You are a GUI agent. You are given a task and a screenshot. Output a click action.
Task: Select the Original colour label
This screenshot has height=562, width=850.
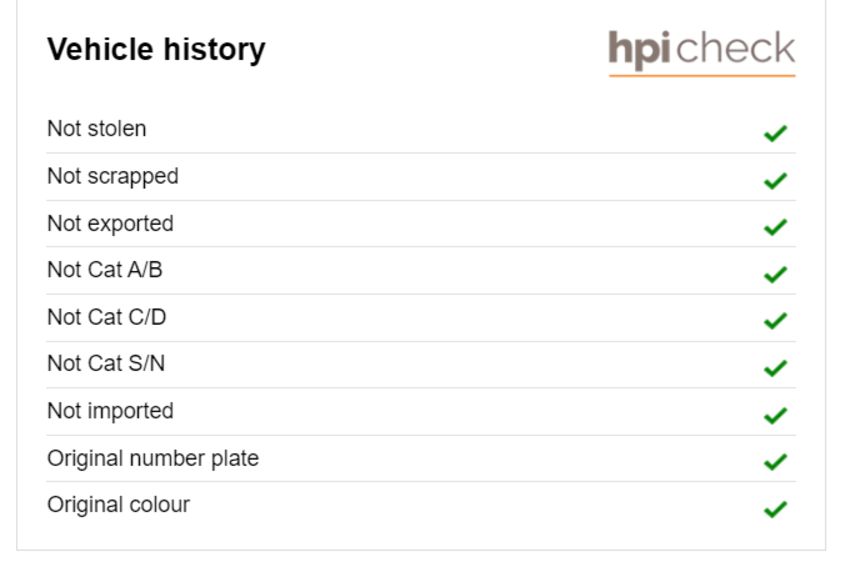(119, 505)
